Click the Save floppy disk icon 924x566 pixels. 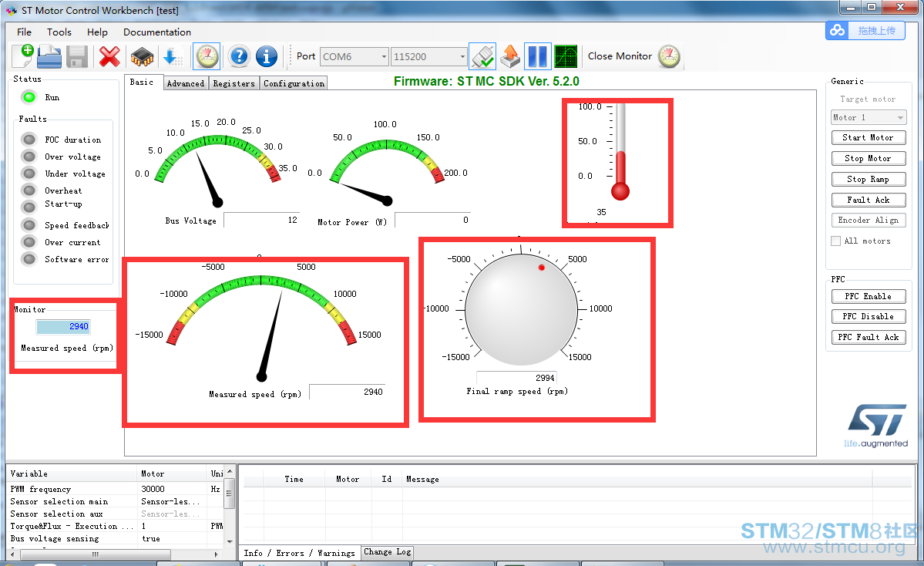[77, 56]
